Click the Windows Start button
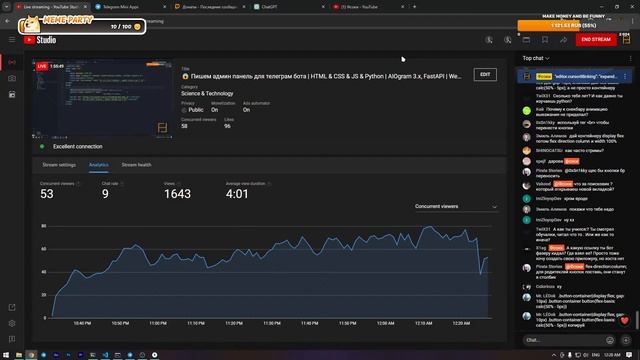 click(x=6, y=355)
